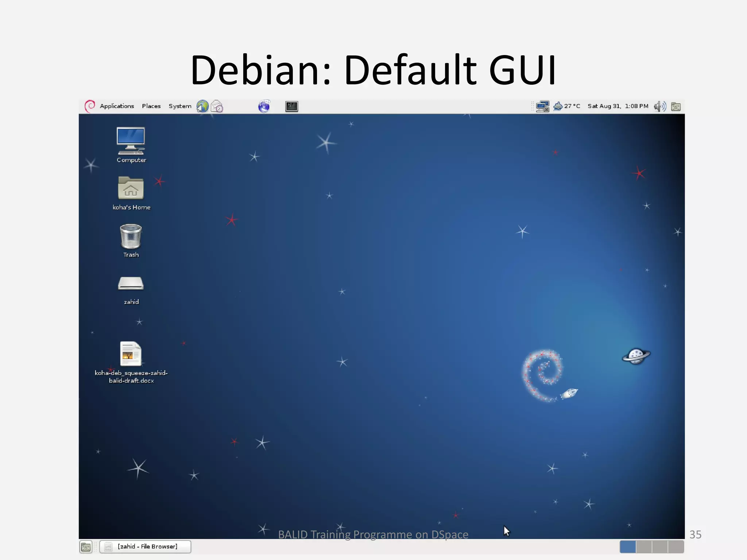Open the weather applet showing 27 °C
This screenshot has height=560, width=747.
[x=566, y=106]
